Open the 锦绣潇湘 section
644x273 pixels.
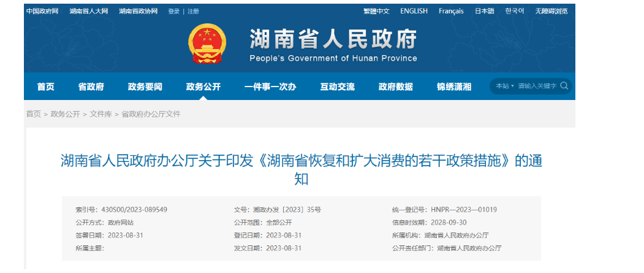click(x=453, y=87)
